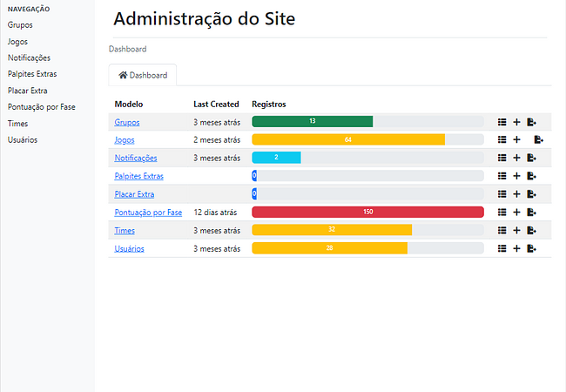Viewport: 566px width, 392px height.
Task: Click plus icon to add Placar Extra
Action: point(516,194)
